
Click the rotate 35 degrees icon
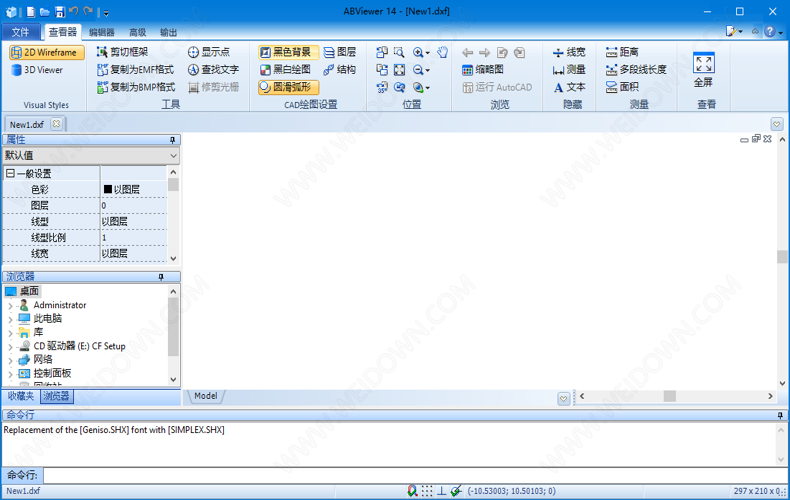pyautogui.click(x=382, y=87)
